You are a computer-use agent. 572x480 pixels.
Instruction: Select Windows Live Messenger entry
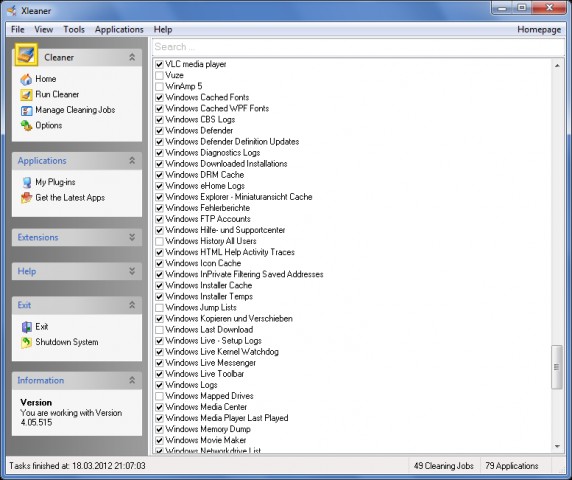pyautogui.click(x=210, y=363)
